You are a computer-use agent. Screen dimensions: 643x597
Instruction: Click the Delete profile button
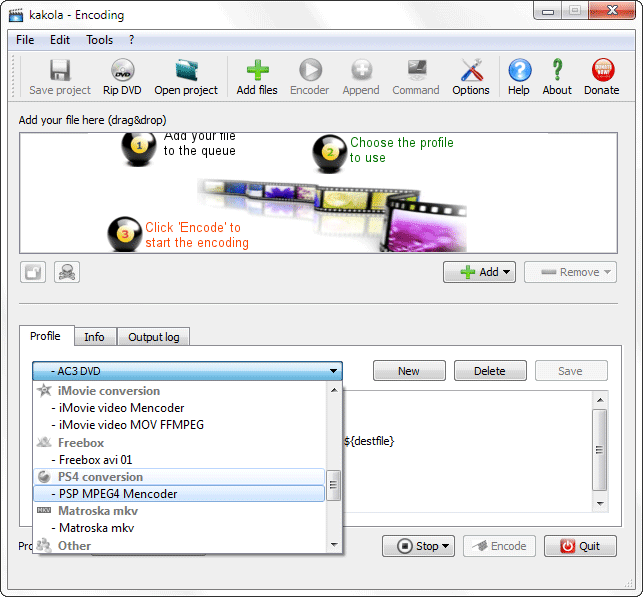(x=490, y=371)
